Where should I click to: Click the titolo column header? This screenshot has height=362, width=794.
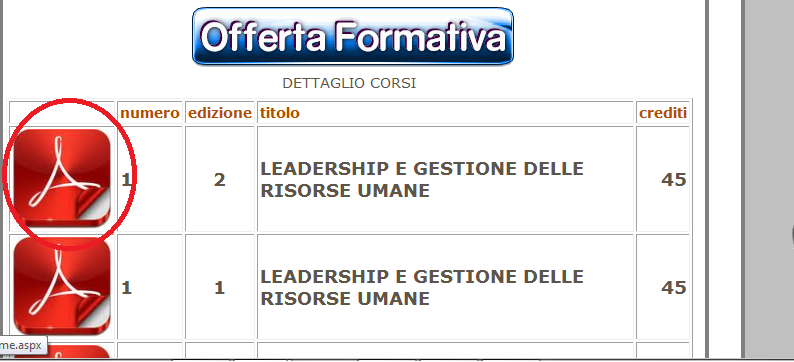(280, 112)
